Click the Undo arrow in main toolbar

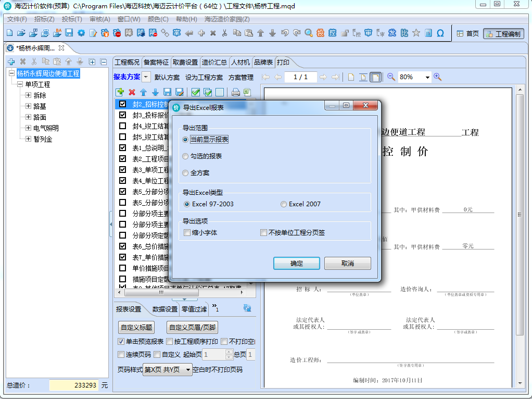285,33
